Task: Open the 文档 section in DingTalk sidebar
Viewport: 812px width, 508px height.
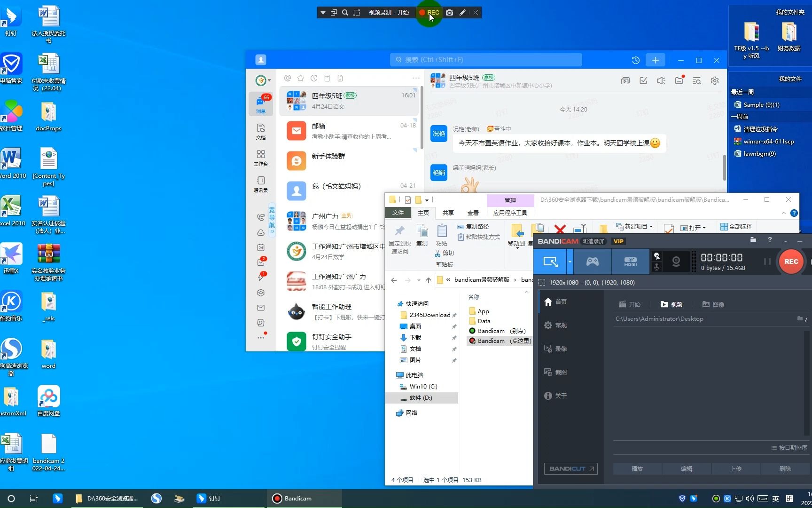Action: (x=261, y=132)
